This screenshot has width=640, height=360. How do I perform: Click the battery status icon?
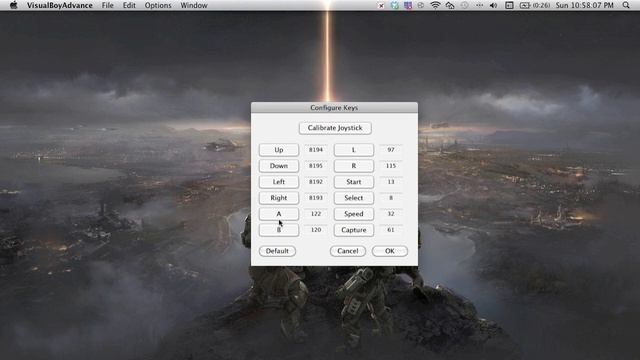(535, 5)
